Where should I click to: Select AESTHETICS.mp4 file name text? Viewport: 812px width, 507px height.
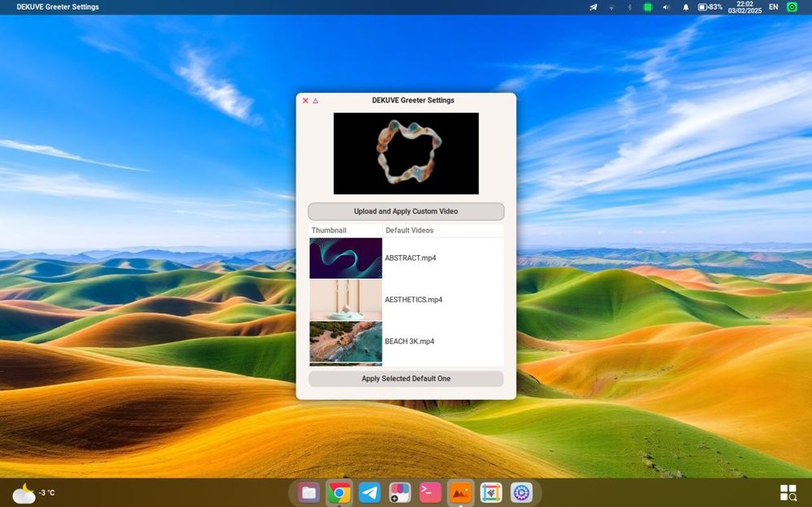tap(413, 300)
